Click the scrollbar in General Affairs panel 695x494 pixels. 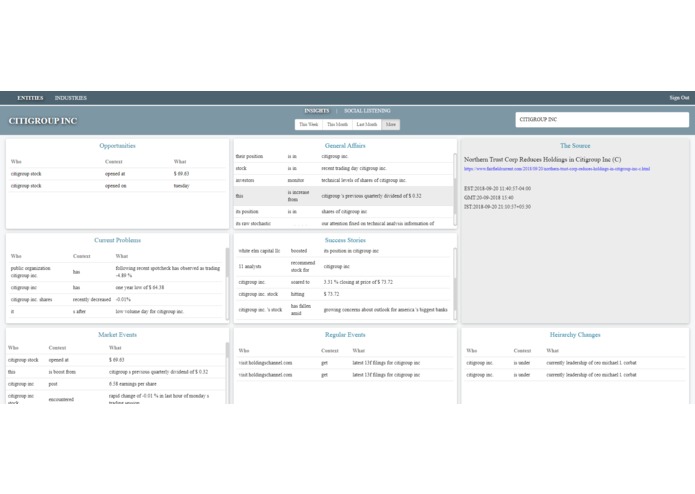pos(455,189)
